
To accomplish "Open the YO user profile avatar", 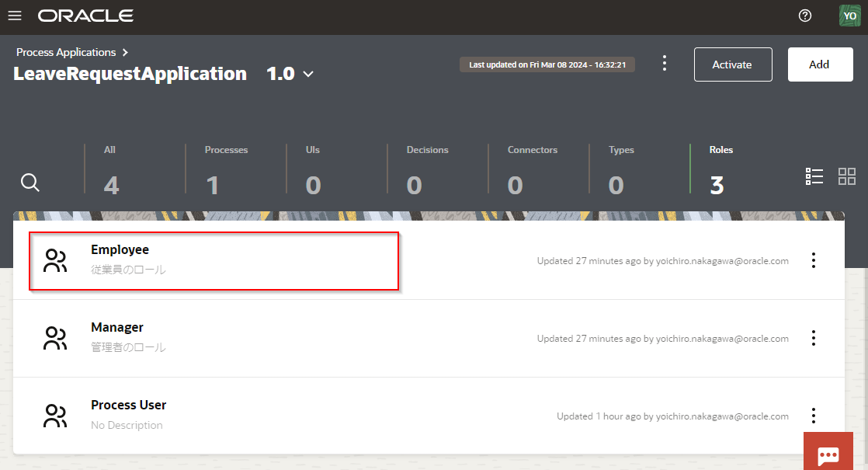I will pyautogui.click(x=849, y=16).
